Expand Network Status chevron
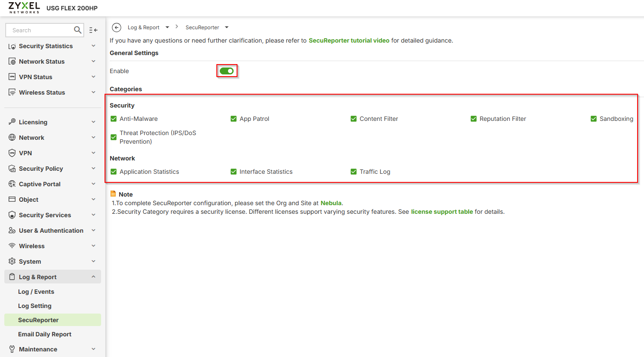Screen dimensions: 644x357 93,62
